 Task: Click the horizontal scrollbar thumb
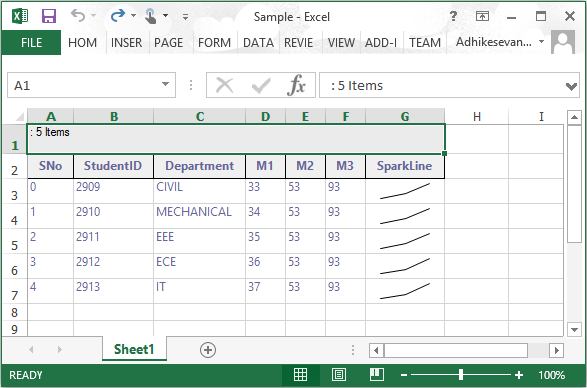coord(456,351)
